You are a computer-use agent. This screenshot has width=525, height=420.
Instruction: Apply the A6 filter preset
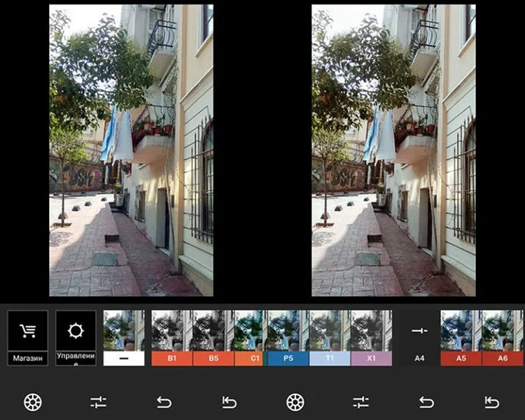point(503,337)
